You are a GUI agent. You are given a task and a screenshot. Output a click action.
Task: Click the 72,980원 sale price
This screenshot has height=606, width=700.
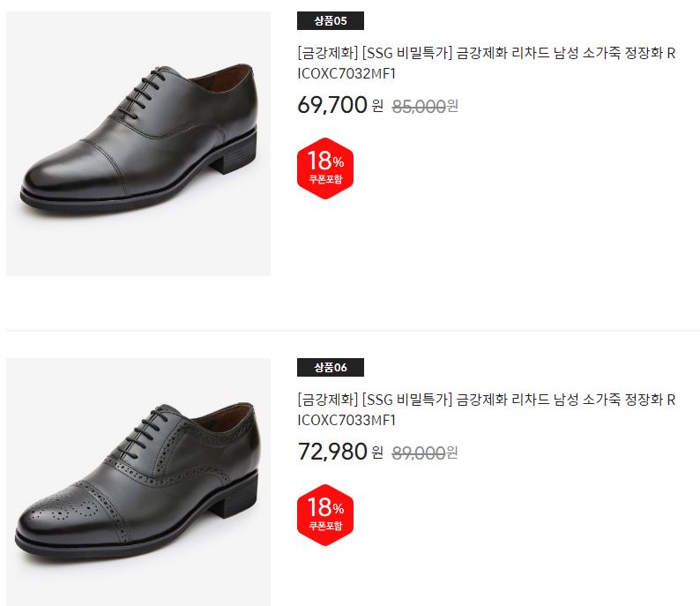point(340,452)
